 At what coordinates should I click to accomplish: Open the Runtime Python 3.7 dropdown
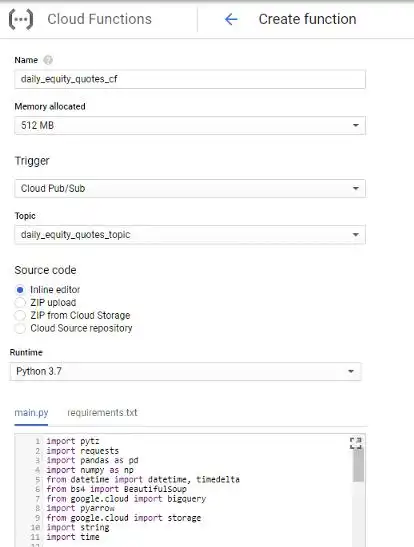click(x=185, y=371)
